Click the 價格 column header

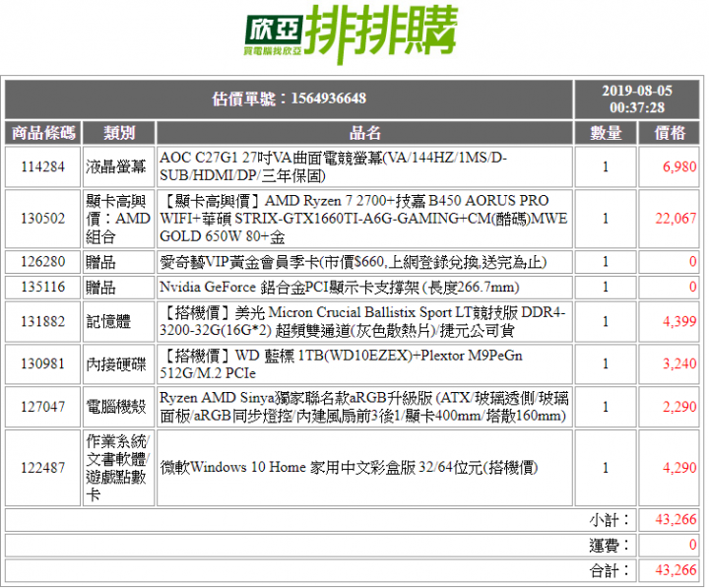point(670,133)
